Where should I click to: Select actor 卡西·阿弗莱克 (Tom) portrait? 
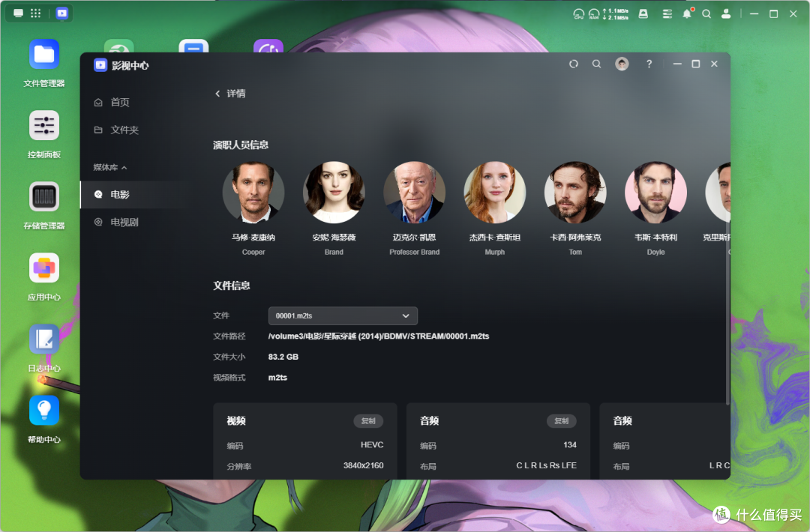[x=575, y=193]
